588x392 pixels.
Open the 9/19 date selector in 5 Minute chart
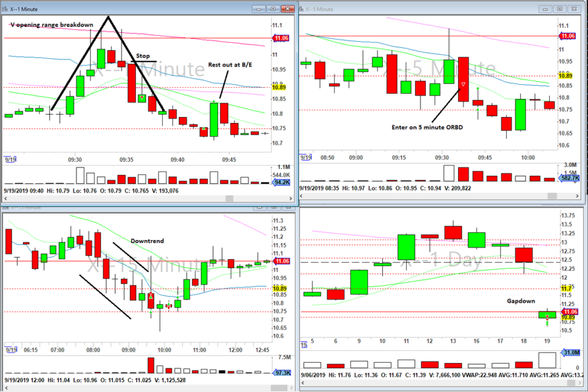305,158
